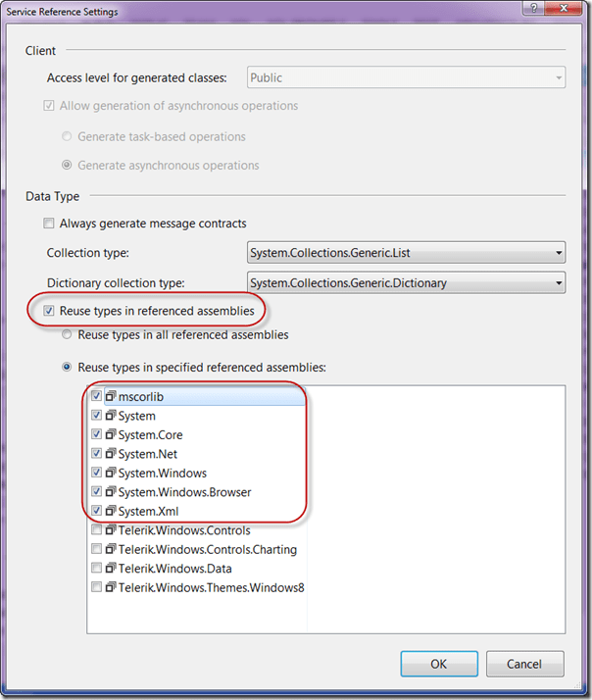The height and width of the screenshot is (700, 592).
Task: Click the mscorlib assembly icon
Action: tap(111, 397)
